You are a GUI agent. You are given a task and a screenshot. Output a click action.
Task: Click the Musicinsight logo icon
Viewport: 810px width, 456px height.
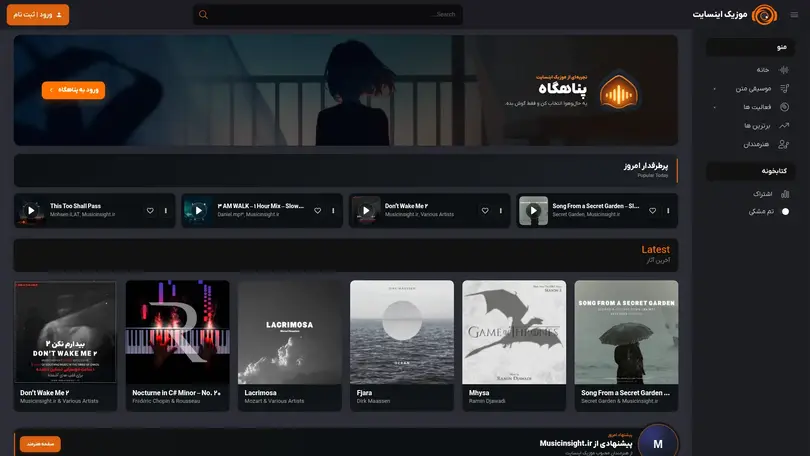pyautogui.click(x=765, y=14)
